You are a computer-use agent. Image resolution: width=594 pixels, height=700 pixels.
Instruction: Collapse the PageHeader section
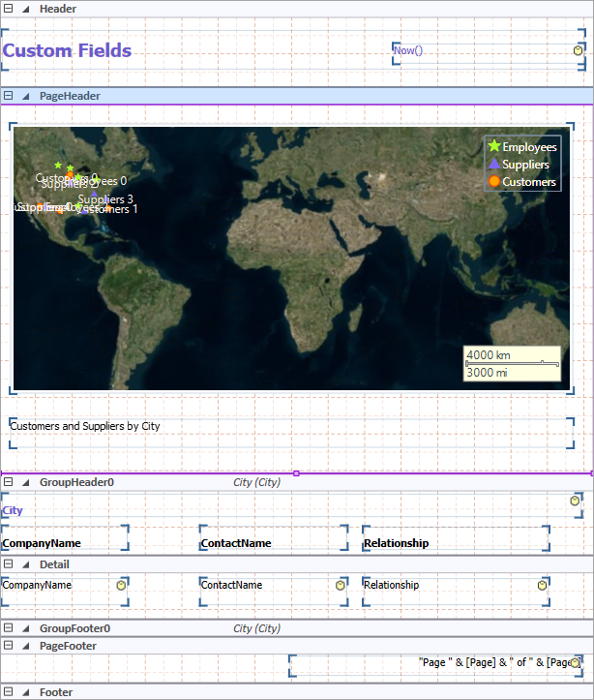tap(9, 96)
